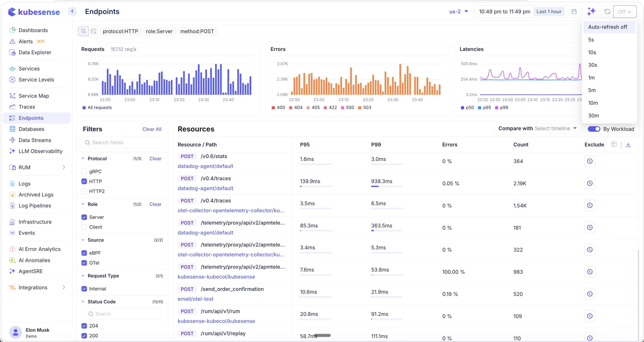Click the manual refresh icon
Screen dimensions: 644x342
point(608,11)
